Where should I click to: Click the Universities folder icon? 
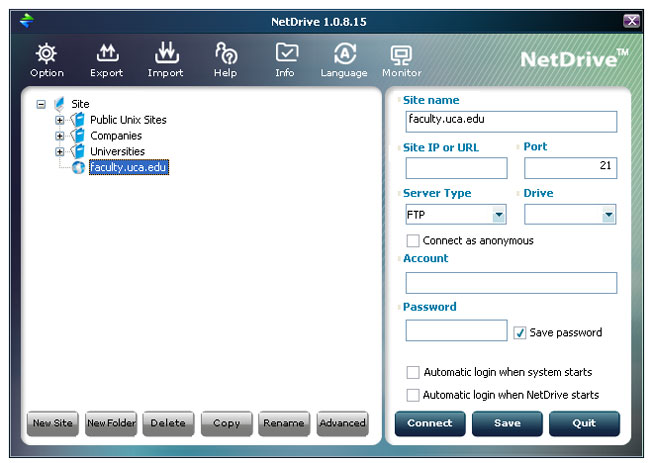78,151
